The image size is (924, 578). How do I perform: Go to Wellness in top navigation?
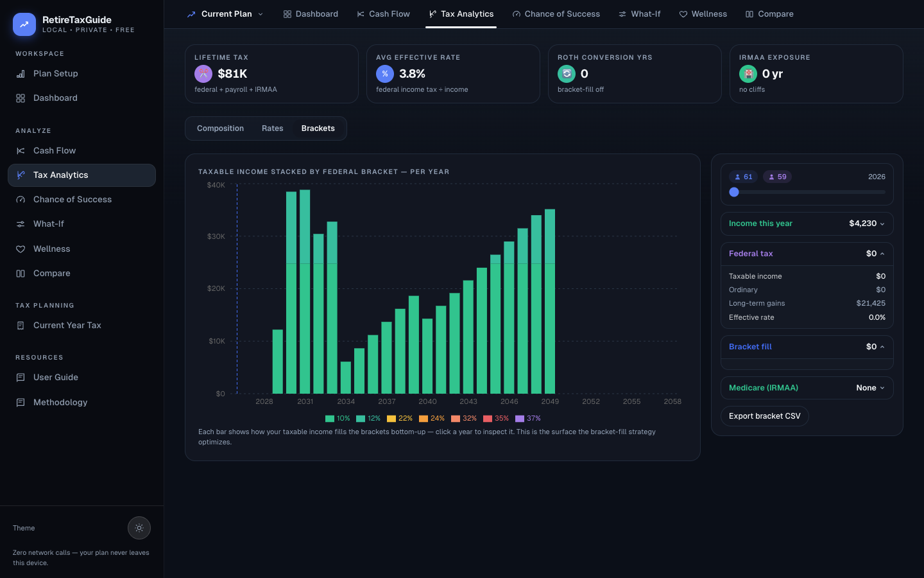pos(703,14)
